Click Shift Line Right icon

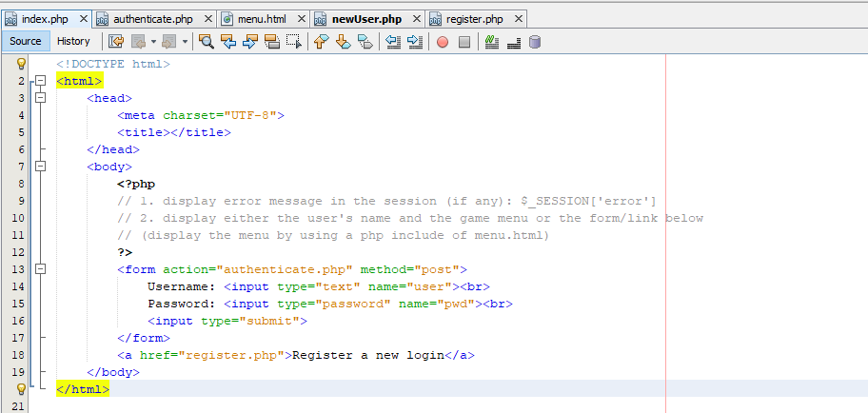click(415, 42)
